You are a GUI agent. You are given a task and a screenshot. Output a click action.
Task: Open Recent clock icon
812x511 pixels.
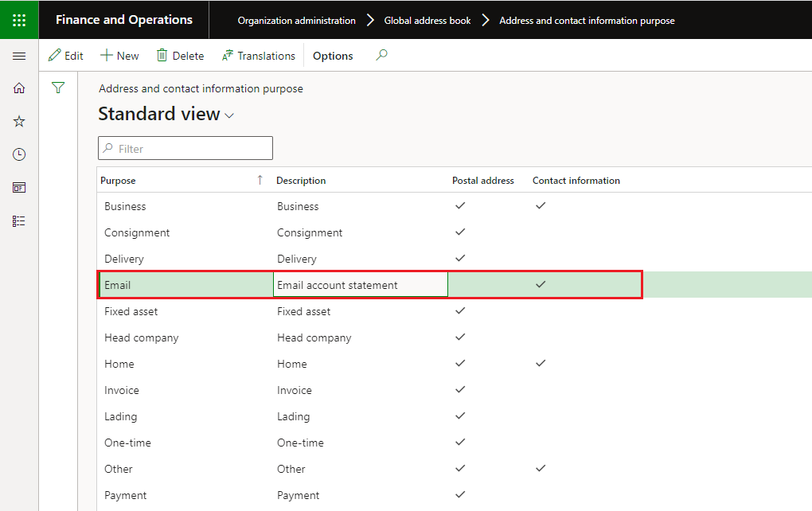(19, 154)
